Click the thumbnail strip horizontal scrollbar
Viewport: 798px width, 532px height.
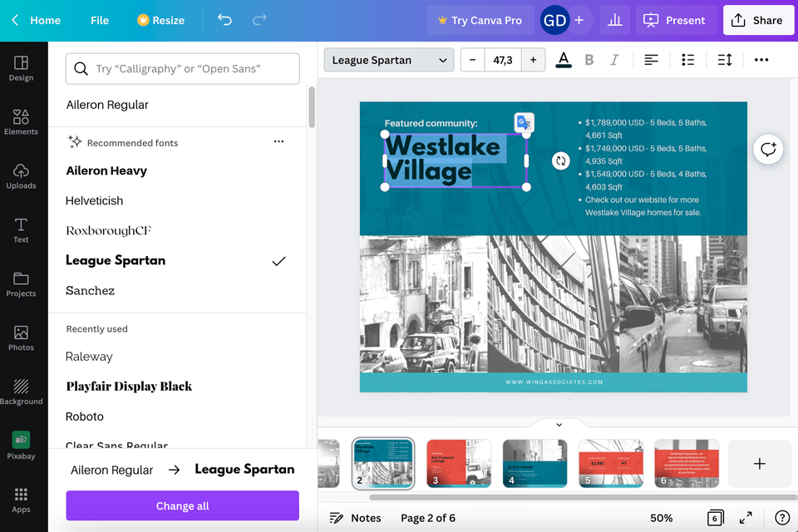[583, 497]
